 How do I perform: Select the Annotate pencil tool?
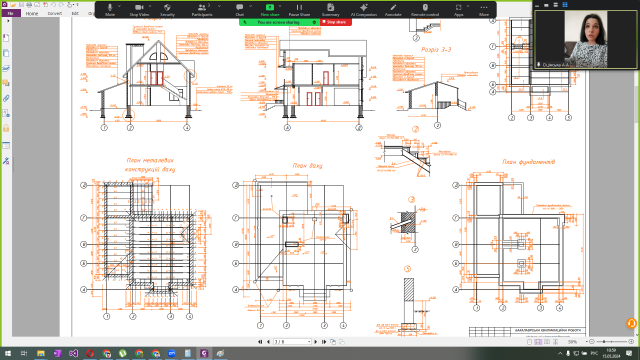click(393, 10)
